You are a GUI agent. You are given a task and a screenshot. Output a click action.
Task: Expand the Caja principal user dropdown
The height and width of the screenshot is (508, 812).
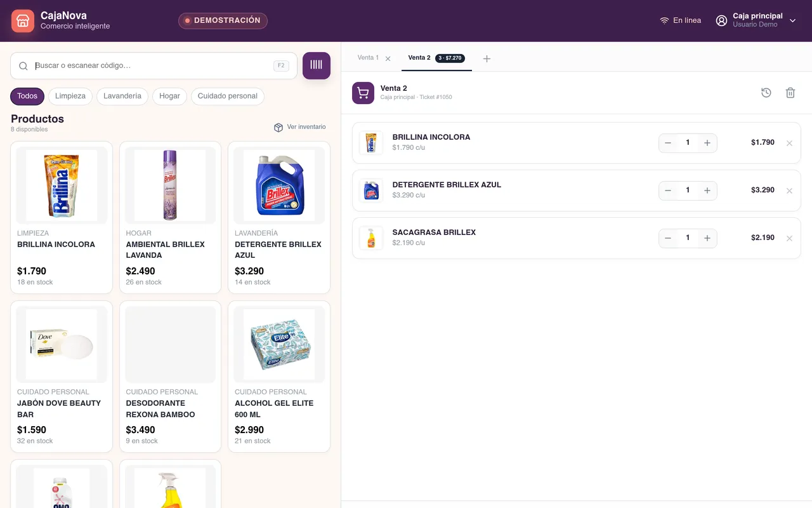point(792,20)
